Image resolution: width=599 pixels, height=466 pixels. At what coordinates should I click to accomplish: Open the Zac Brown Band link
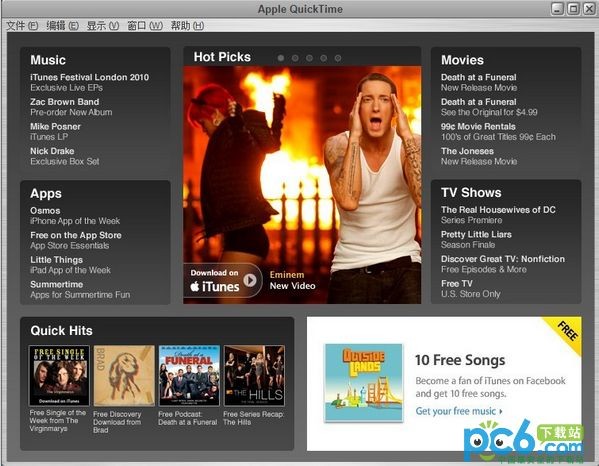[71, 107]
